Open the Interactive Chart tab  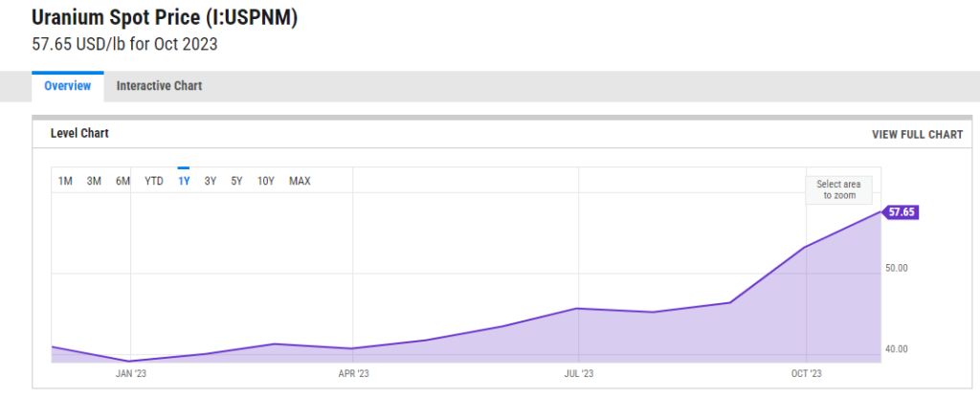tap(160, 86)
